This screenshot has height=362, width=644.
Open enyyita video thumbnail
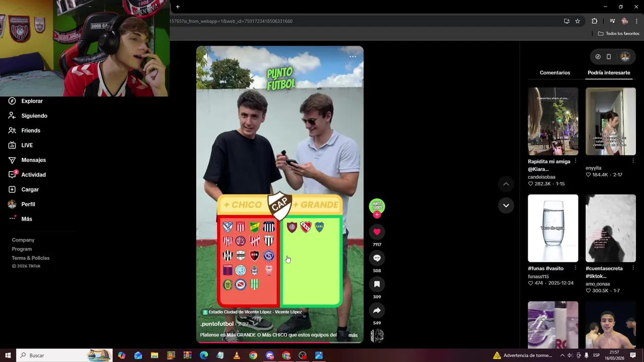611,121
